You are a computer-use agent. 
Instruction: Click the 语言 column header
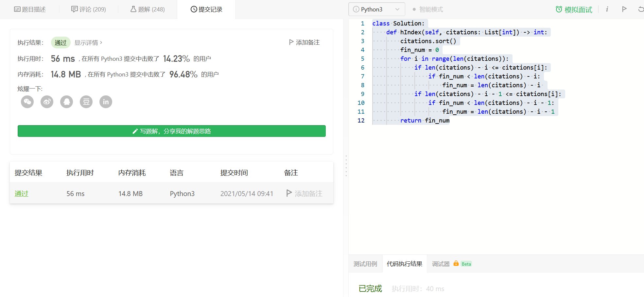pyautogui.click(x=177, y=173)
